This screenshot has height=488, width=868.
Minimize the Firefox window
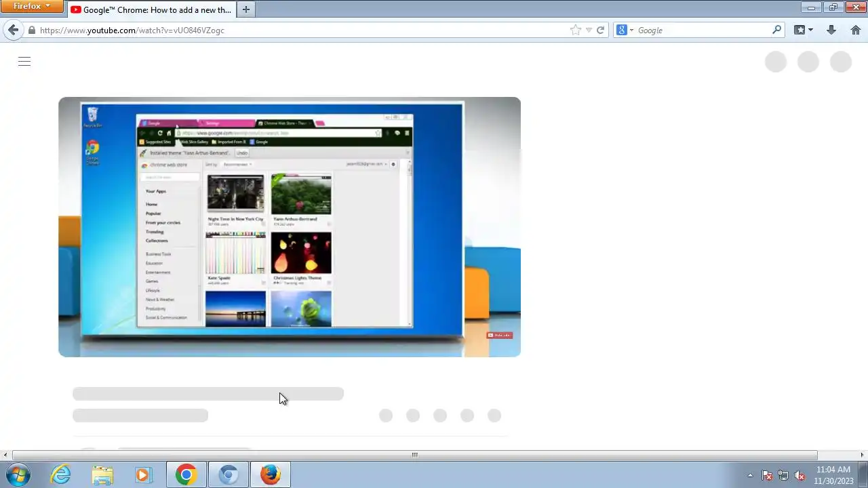point(810,7)
